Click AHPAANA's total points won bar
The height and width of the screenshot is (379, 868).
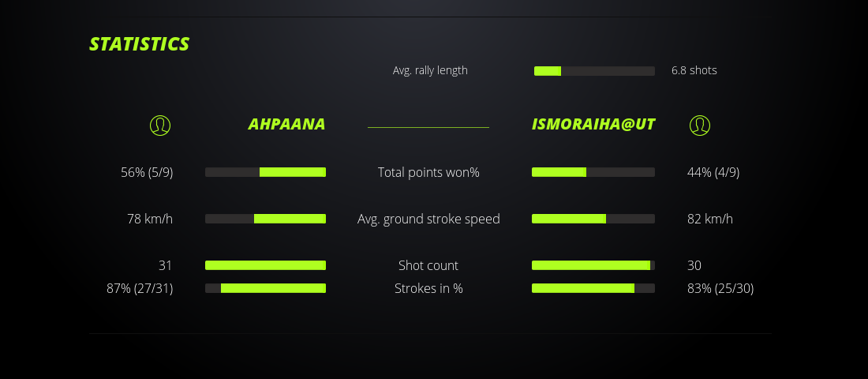pyautogui.click(x=265, y=172)
